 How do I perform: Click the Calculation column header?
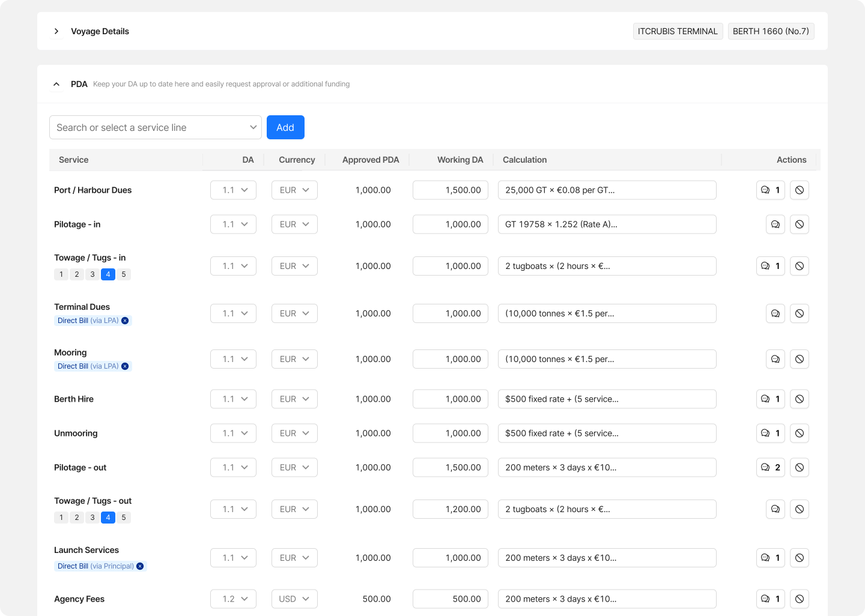(x=524, y=160)
